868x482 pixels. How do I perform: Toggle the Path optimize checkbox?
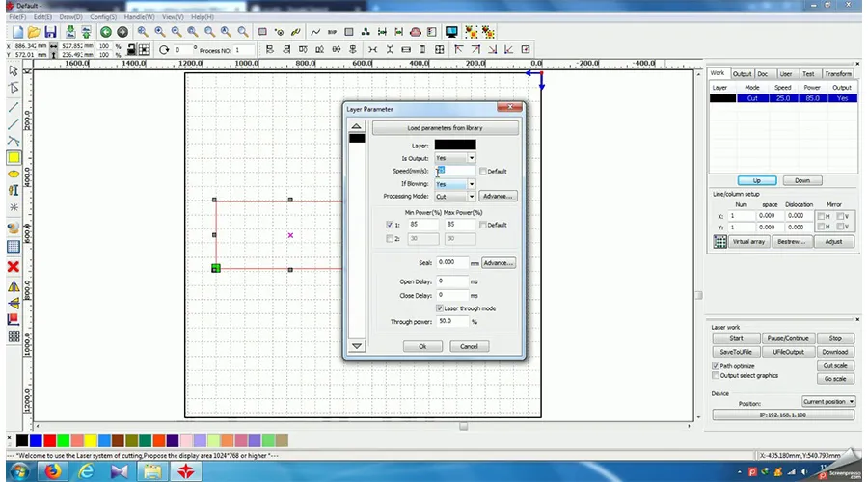pyautogui.click(x=715, y=366)
